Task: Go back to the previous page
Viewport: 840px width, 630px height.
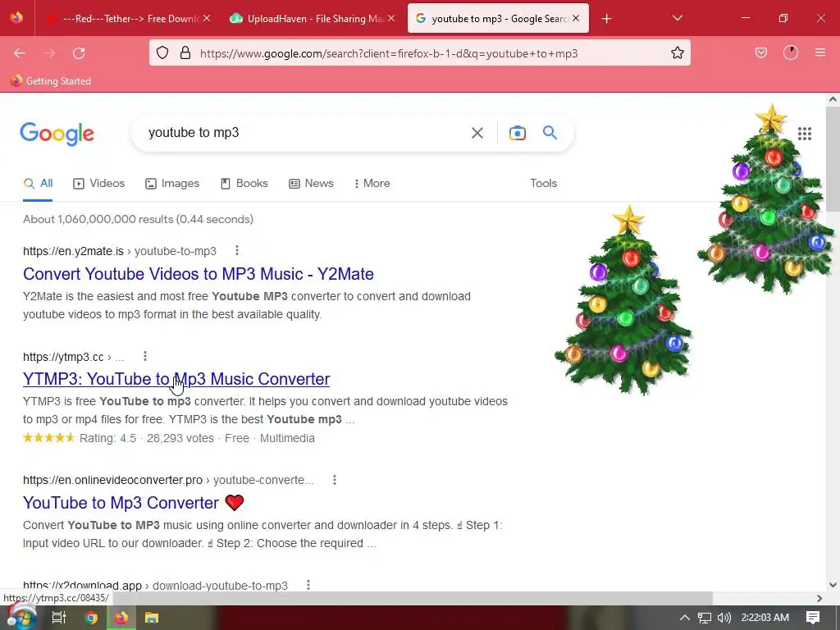Action: click(x=20, y=53)
